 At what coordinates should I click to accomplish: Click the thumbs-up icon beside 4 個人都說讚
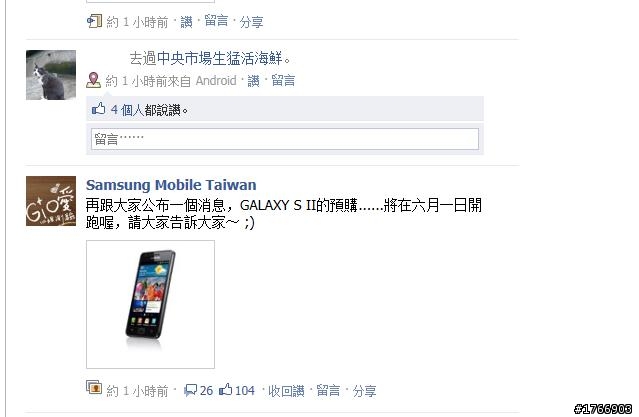pyautogui.click(x=99, y=109)
